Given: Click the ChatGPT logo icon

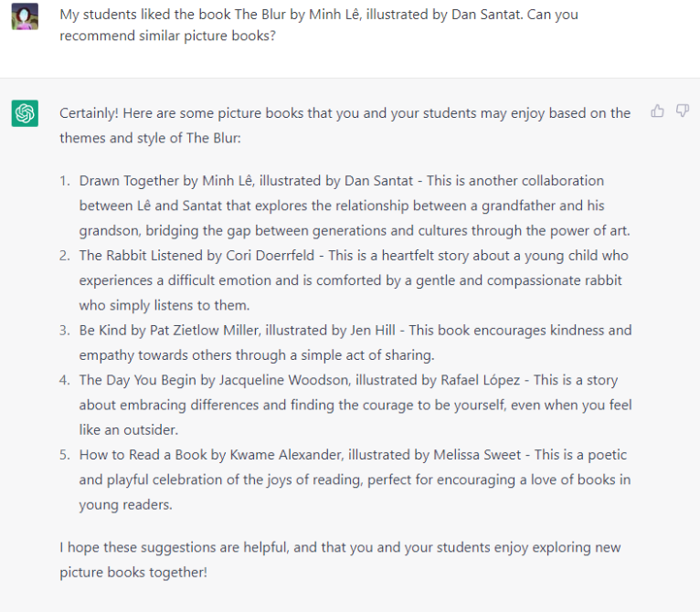Looking at the screenshot, I should pos(25,113).
